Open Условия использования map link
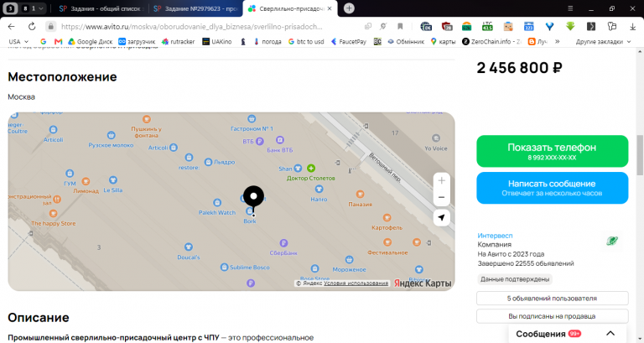 coord(356,283)
